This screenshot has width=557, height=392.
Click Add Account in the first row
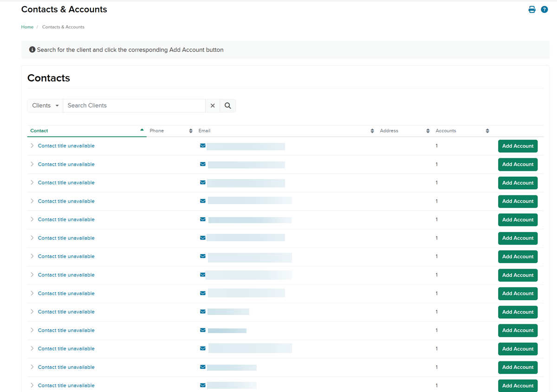[518, 146]
